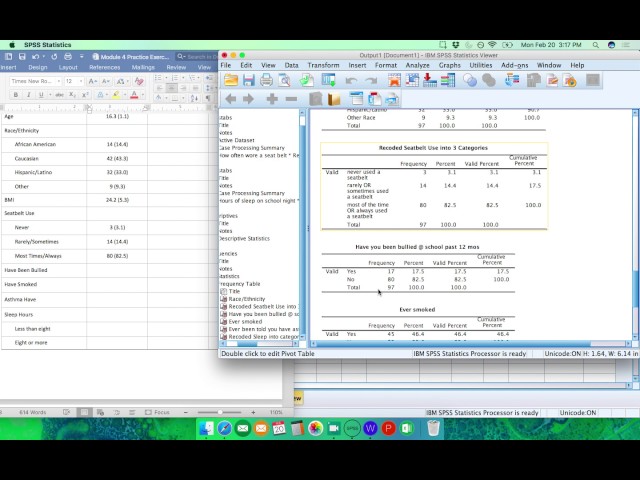Image resolution: width=640 pixels, height=480 pixels.
Task: Click the clear formatting icon in Word
Action: (137, 81)
